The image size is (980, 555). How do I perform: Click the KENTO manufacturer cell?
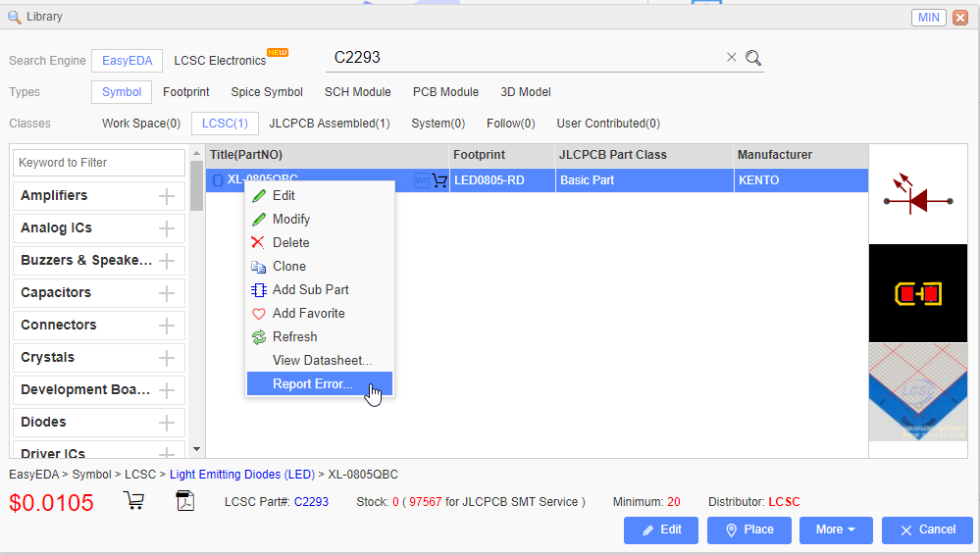(x=800, y=180)
